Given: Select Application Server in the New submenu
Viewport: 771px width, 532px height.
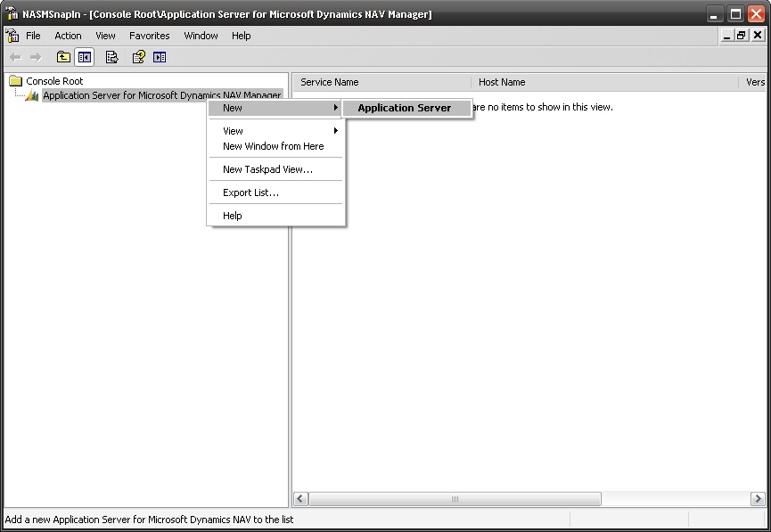Looking at the screenshot, I should (x=406, y=108).
